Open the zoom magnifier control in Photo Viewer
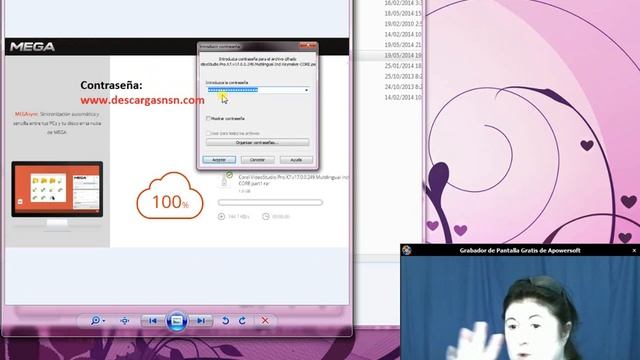The image size is (640, 360). point(97,321)
